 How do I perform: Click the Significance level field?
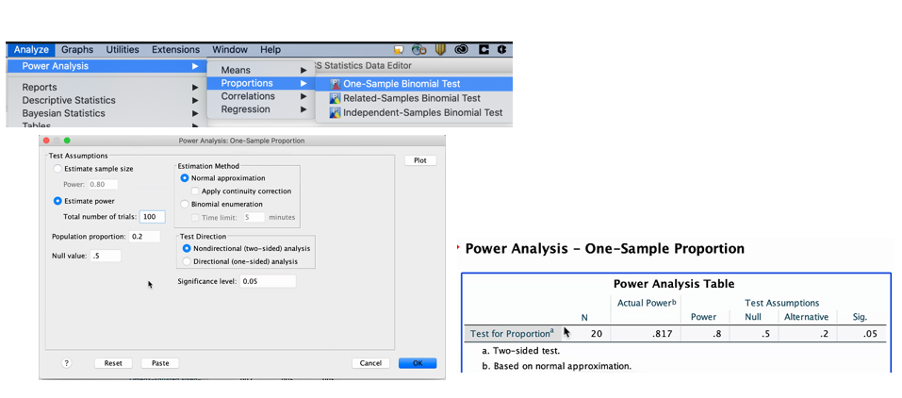pos(267,281)
